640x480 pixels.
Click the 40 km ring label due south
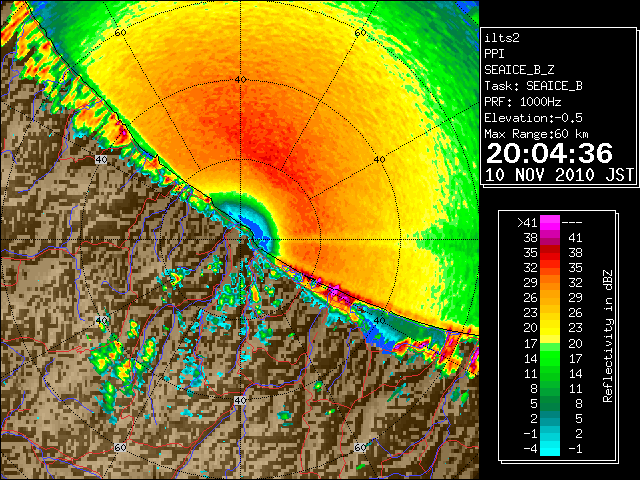(240, 400)
